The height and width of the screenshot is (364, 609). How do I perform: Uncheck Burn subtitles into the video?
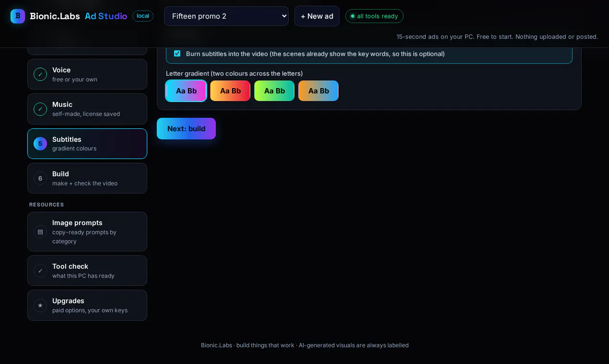177,54
